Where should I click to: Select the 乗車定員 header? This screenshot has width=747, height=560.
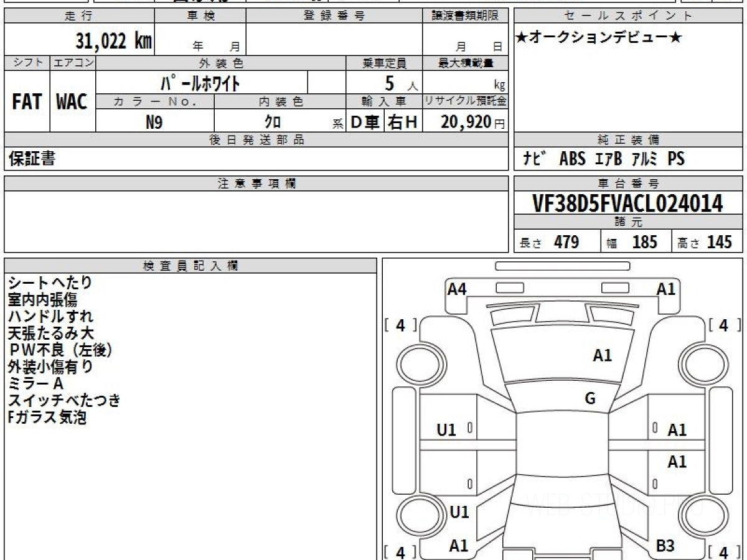[384, 63]
